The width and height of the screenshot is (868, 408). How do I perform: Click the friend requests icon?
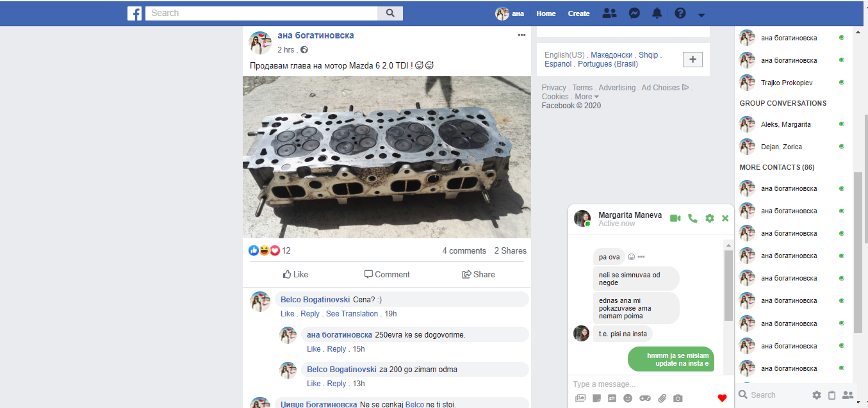click(x=609, y=13)
